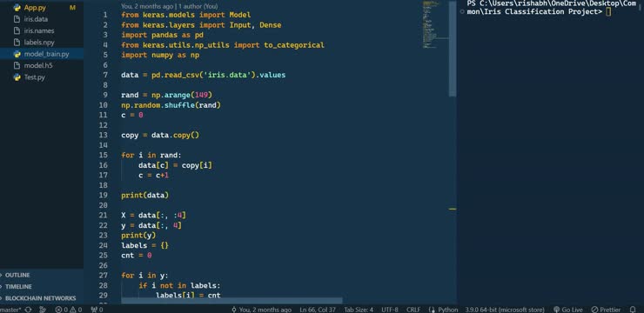Image resolution: width=644 pixels, height=313 pixels.
Task: Click the master branch in status bar
Action: click(10, 310)
